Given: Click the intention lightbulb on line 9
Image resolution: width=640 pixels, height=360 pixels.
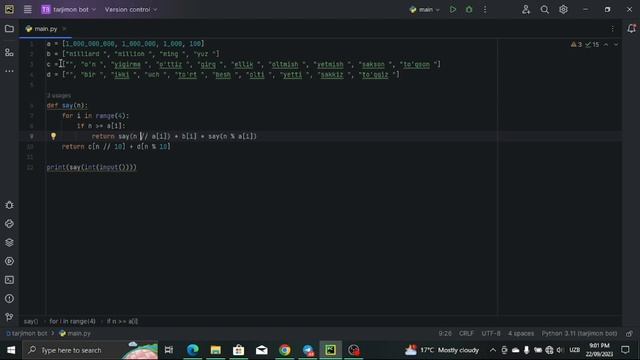Looking at the screenshot, I should point(53,136).
